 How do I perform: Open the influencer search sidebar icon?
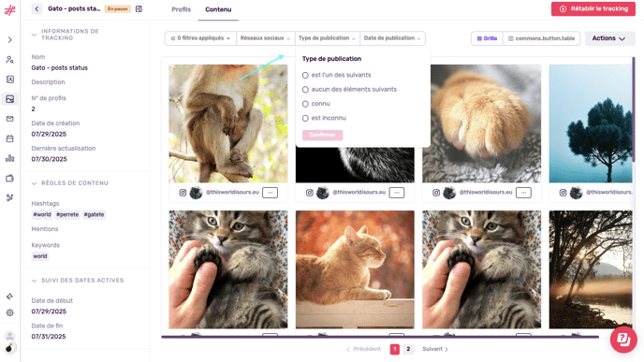10,60
